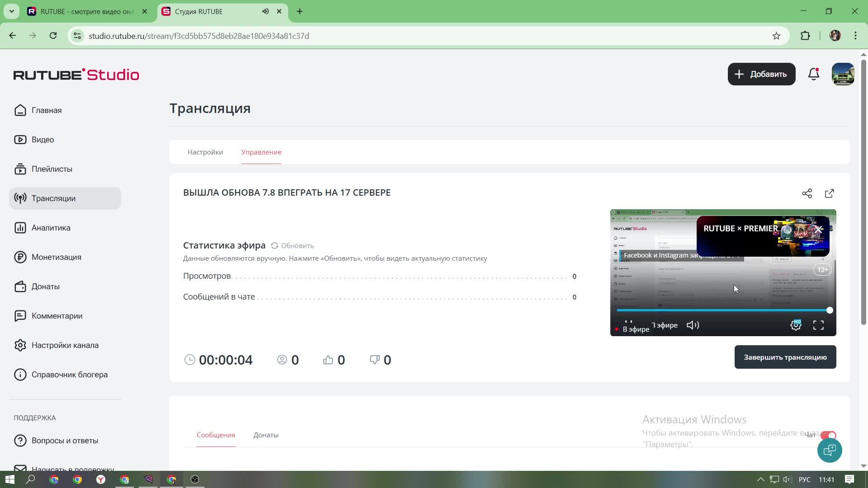This screenshot has height=488, width=868.
Task: Open Комментарии from the sidebar
Action: pyautogui.click(x=56, y=315)
